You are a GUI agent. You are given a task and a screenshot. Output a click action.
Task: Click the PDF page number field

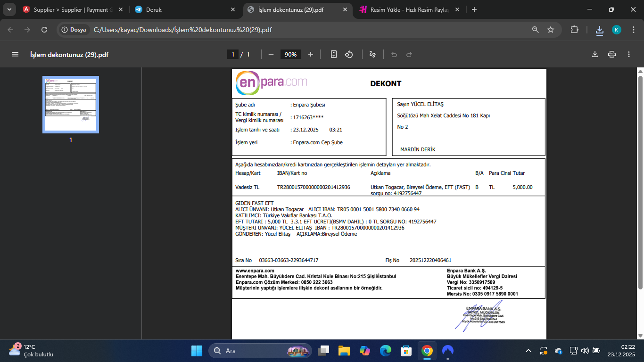click(x=232, y=54)
